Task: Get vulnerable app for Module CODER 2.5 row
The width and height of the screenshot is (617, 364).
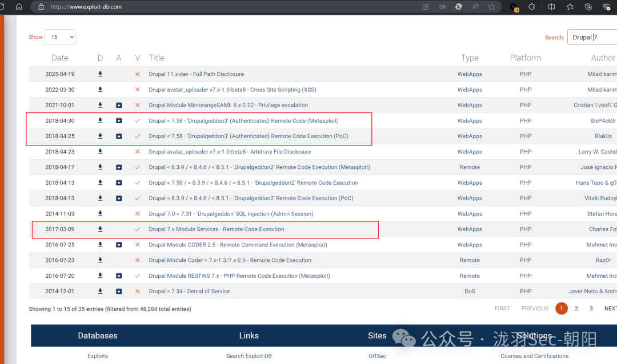Action: (x=119, y=245)
